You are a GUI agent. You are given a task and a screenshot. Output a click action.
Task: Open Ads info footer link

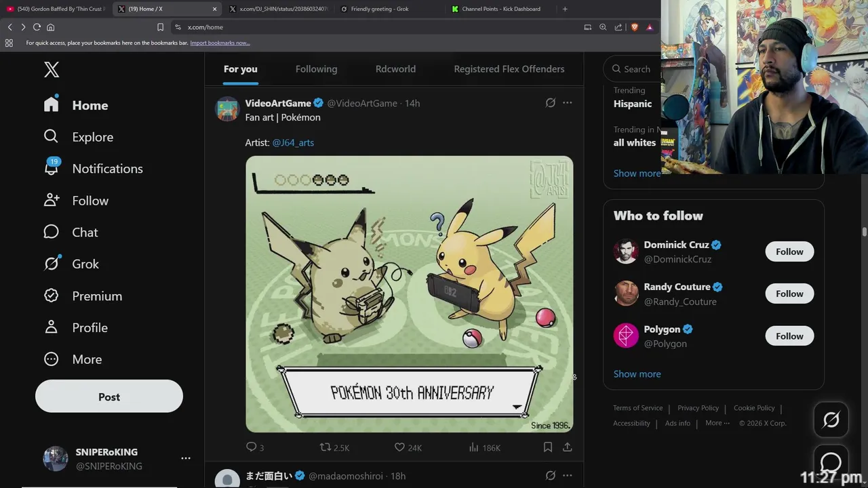pyautogui.click(x=677, y=423)
